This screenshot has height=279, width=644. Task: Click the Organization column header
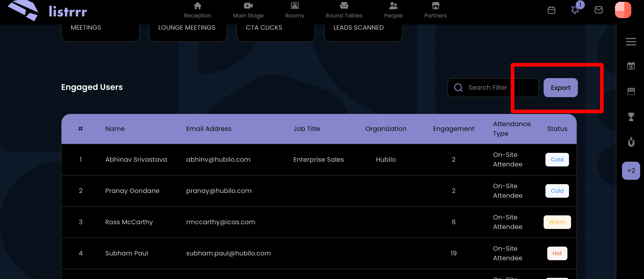coord(386,129)
